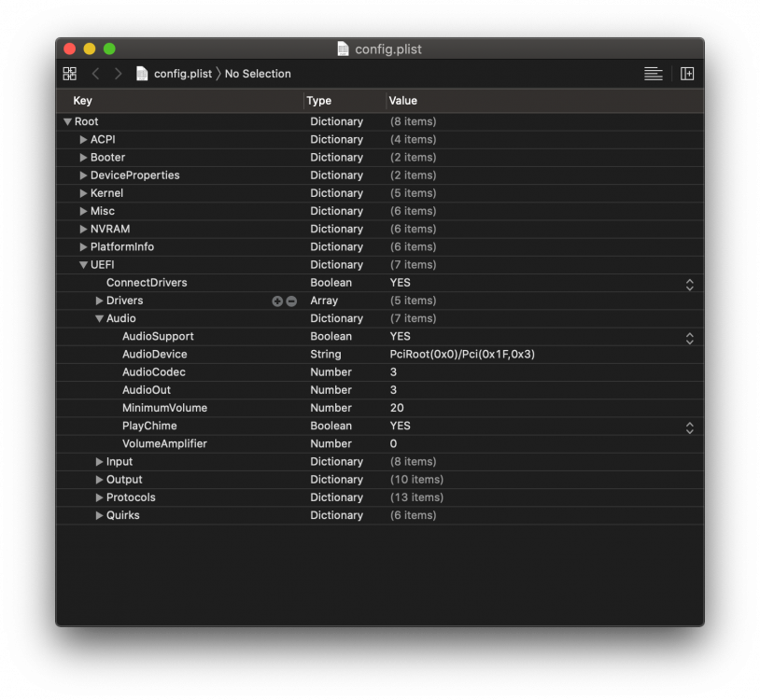
Task: Select the AudioSupport key
Action: pos(158,336)
